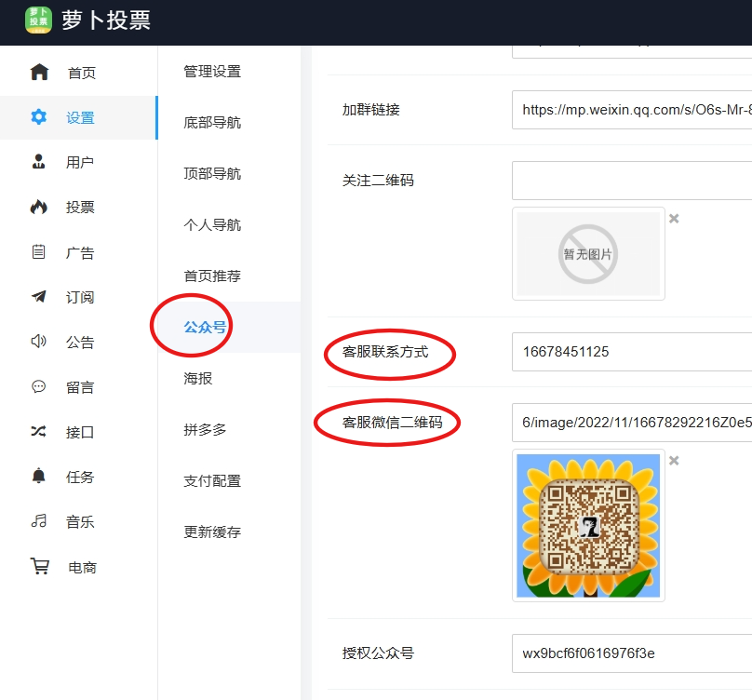The image size is (752, 700).
Task: Remove the sunflower QR code image
Action: tap(674, 461)
